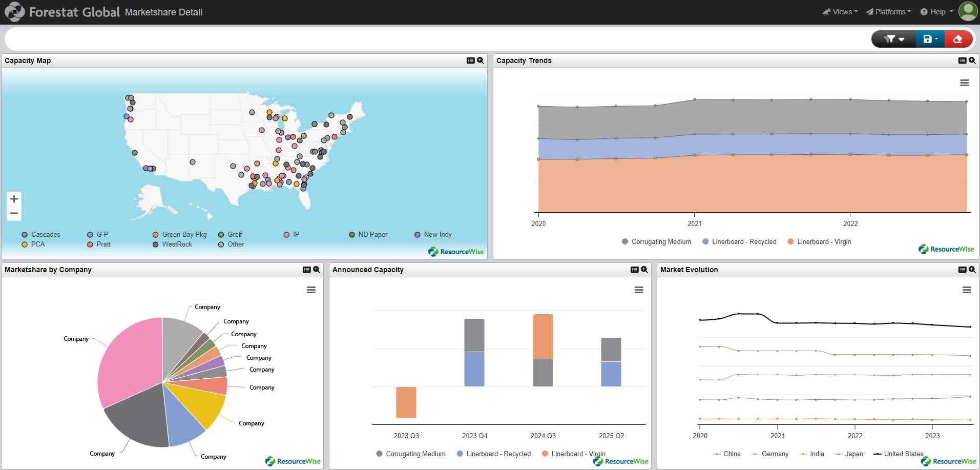
Task: Open the Announced Capacity data table icon
Action: [x=634, y=270]
